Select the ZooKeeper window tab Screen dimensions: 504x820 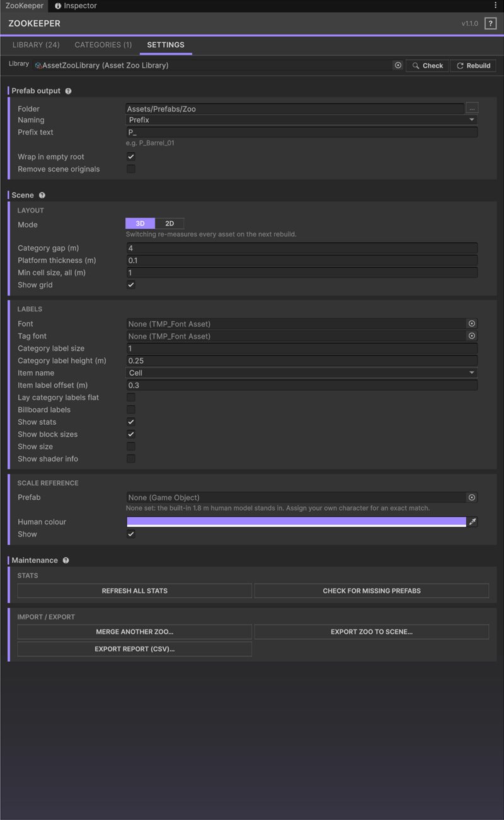click(25, 6)
